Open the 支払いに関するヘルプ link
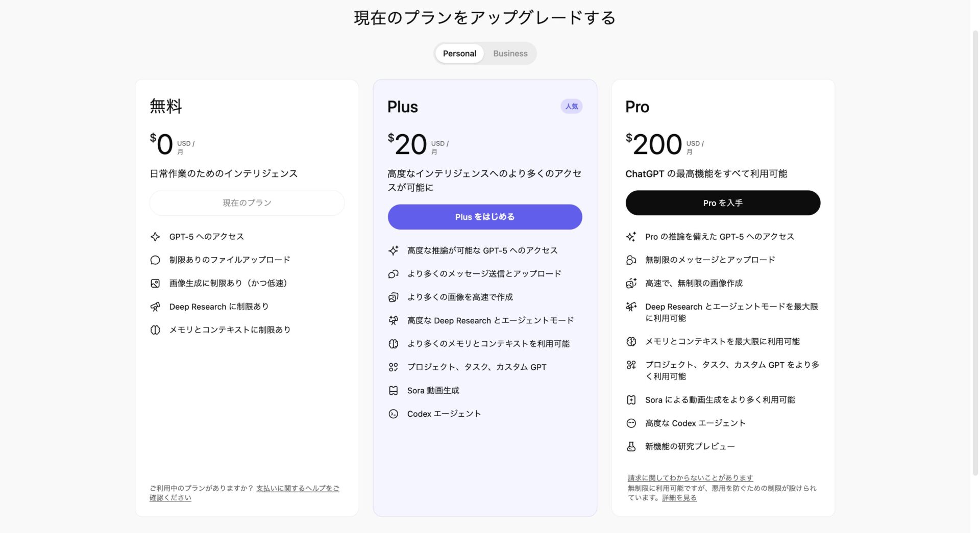Screen dimensions: 980x533 (x=298, y=488)
